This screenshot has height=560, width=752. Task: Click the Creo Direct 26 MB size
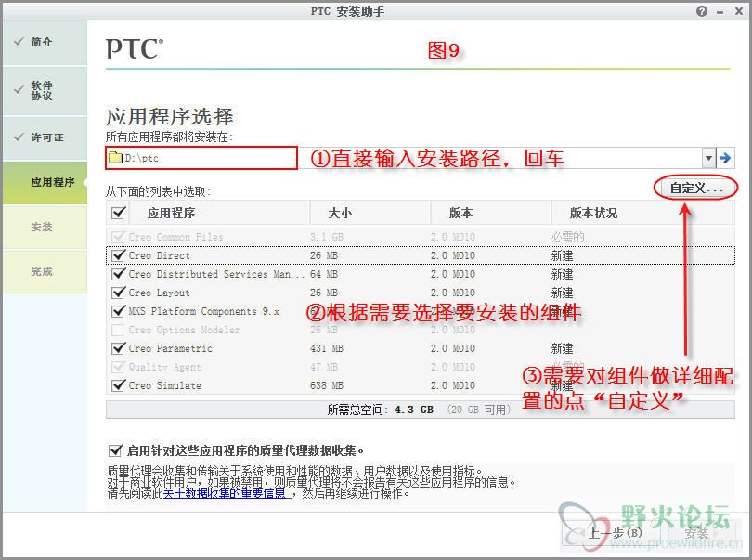[324, 255]
